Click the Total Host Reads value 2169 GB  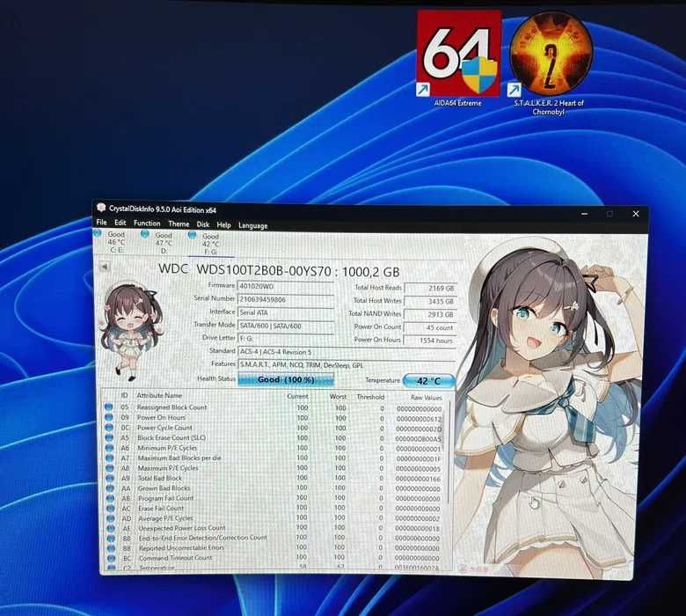(430, 288)
